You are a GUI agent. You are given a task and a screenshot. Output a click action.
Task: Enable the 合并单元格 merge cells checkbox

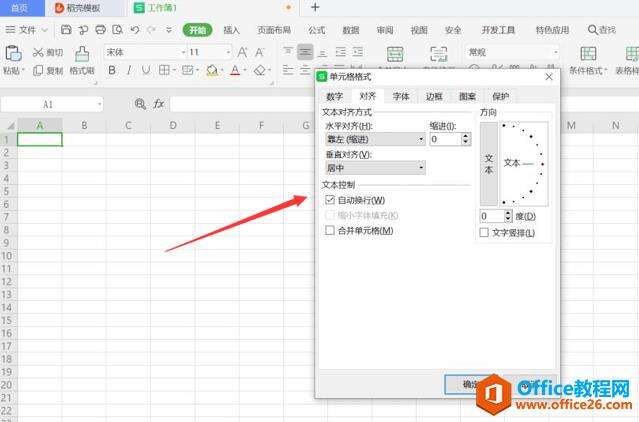[330, 230]
